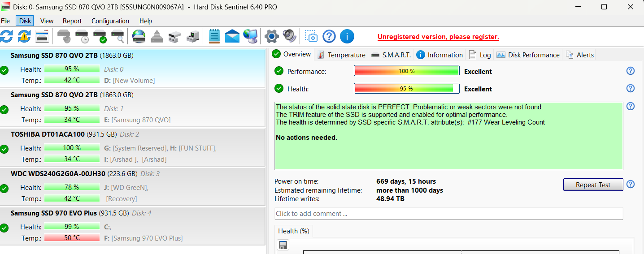
Task: Click the red 50 °C temperature bar
Action: pos(72,237)
